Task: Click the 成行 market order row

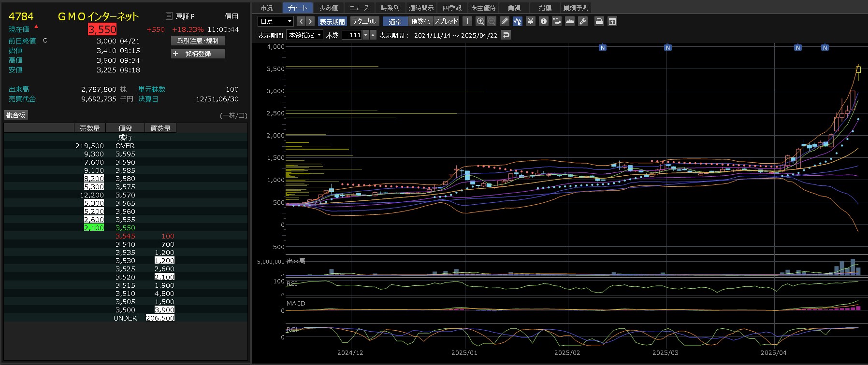Action: click(126, 138)
